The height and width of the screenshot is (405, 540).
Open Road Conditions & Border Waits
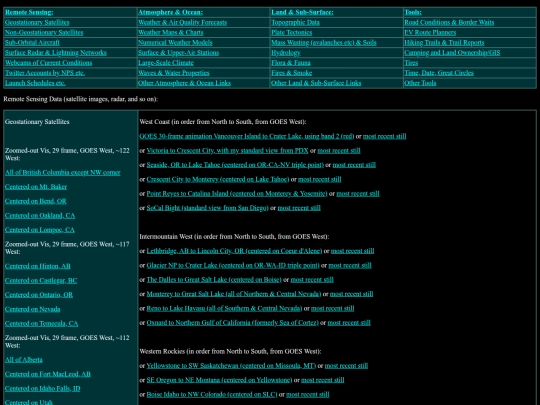[x=449, y=22]
